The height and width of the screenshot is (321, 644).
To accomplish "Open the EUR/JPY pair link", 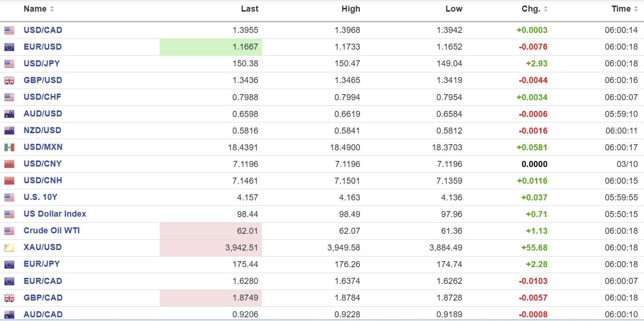I will pos(42,264).
